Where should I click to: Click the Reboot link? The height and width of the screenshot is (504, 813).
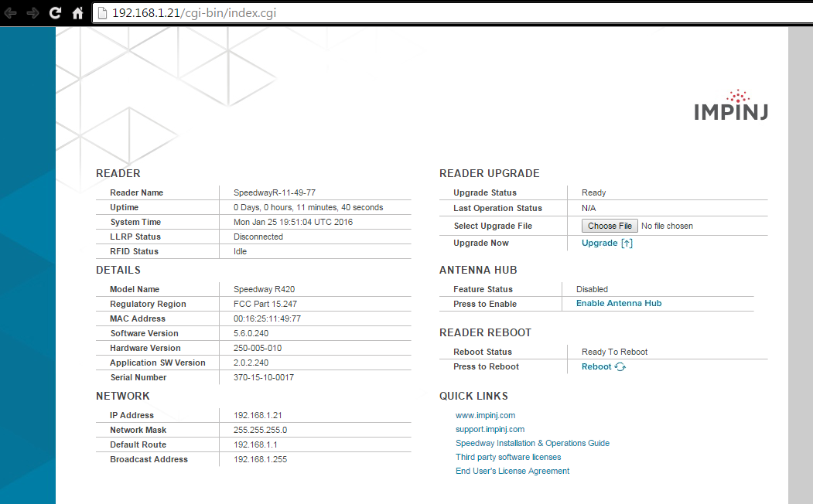pyautogui.click(x=596, y=366)
